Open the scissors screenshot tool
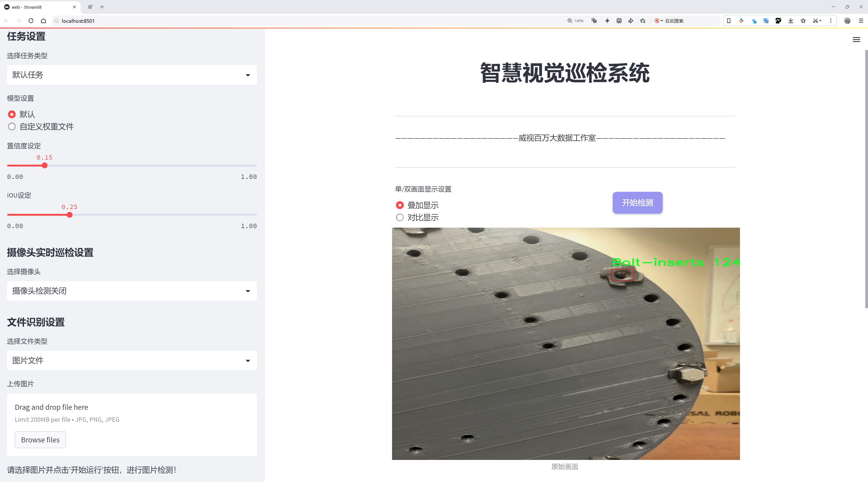The width and height of the screenshot is (868, 482). [817, 20]
